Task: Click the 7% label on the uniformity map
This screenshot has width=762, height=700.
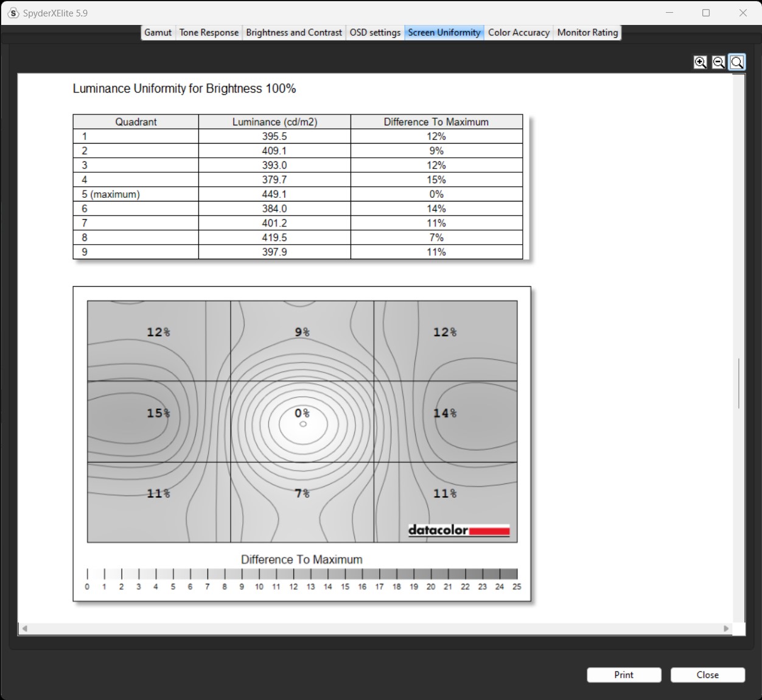Action: point(302,494)
